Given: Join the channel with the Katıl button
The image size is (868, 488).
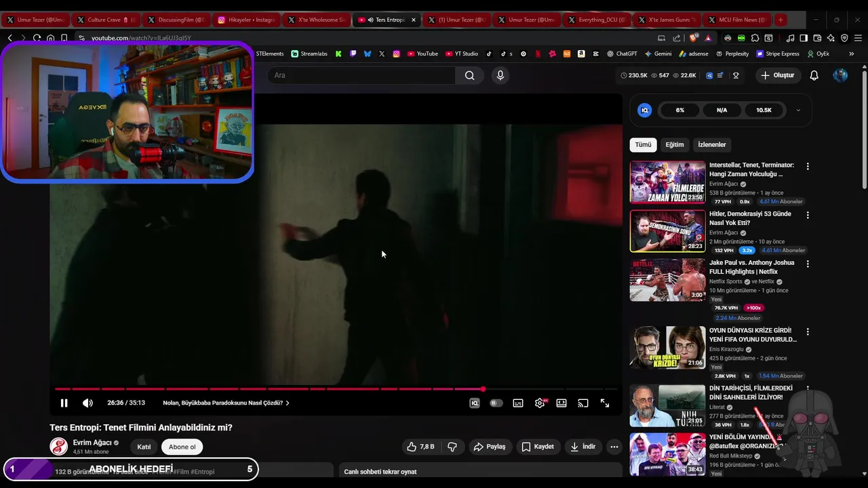Looking at the screenshot, I should (144, 447).
